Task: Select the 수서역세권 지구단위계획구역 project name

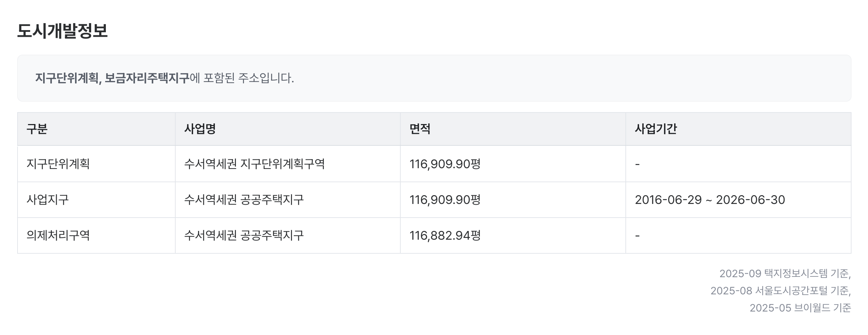Action: click(255, 164)
